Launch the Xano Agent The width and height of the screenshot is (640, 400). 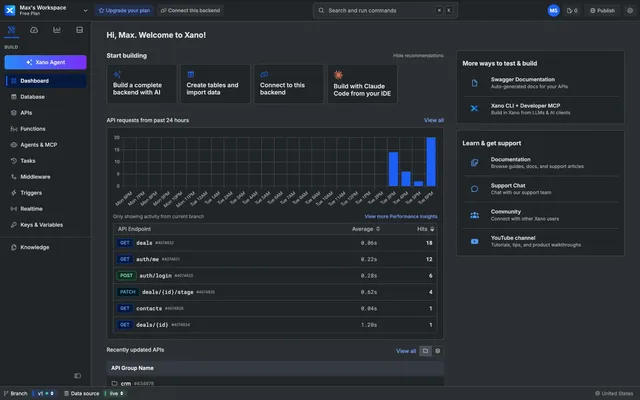tap(45, 62)
